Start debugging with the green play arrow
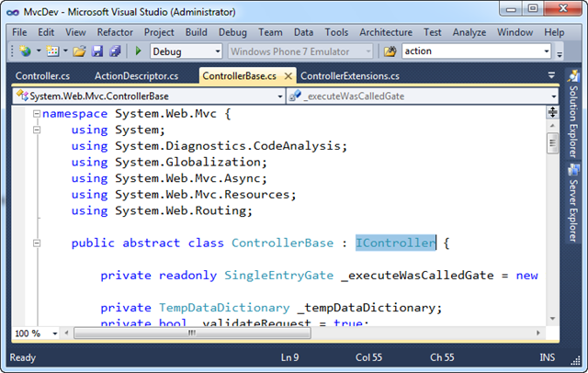This screenshot has width=588, height=373. click(138, 51)
